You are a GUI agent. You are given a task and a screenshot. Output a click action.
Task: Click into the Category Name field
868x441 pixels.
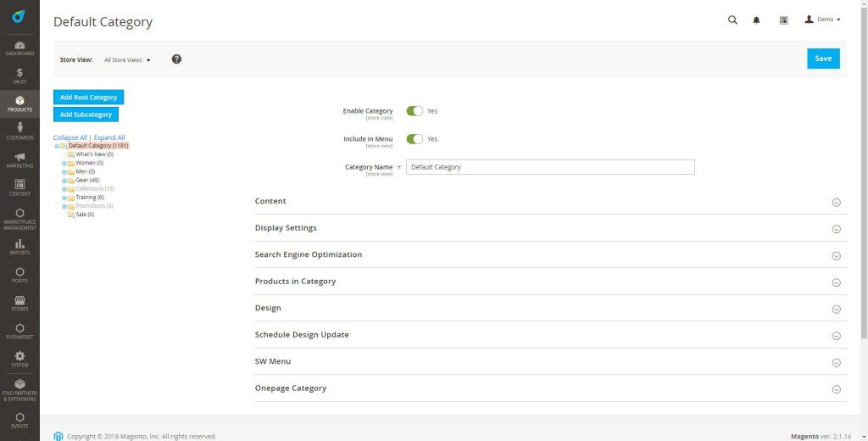click(x=550, y=167)
